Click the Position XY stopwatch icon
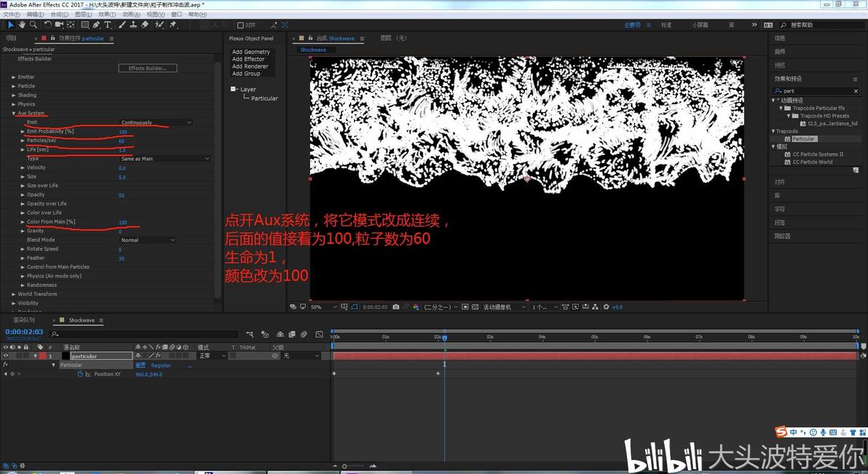Screen dimensions: 868x474 80,374
